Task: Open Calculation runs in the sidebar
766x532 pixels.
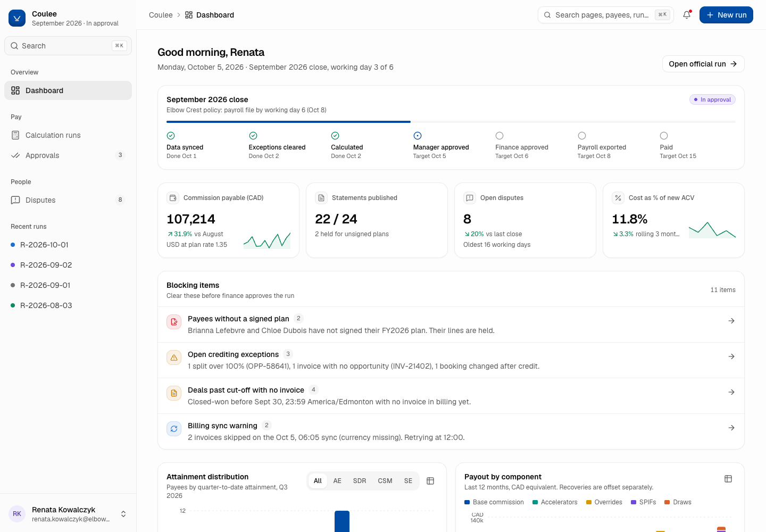Action: [68, 135]
